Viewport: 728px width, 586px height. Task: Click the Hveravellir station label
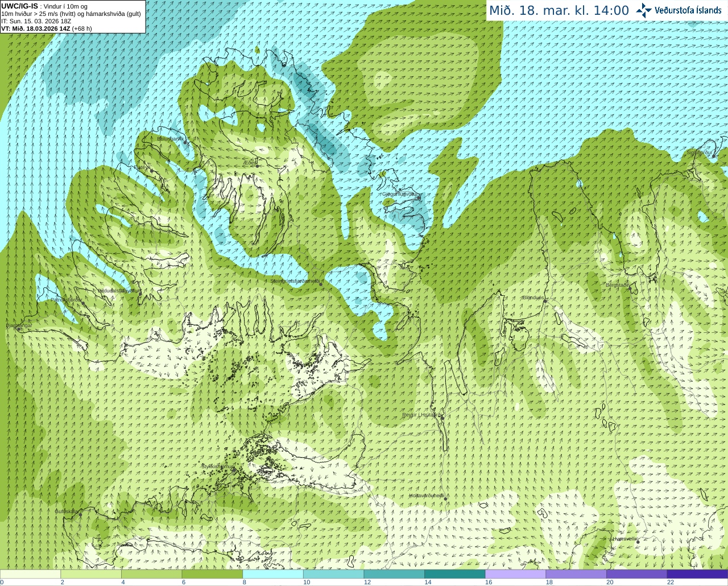tap(624, 538)
